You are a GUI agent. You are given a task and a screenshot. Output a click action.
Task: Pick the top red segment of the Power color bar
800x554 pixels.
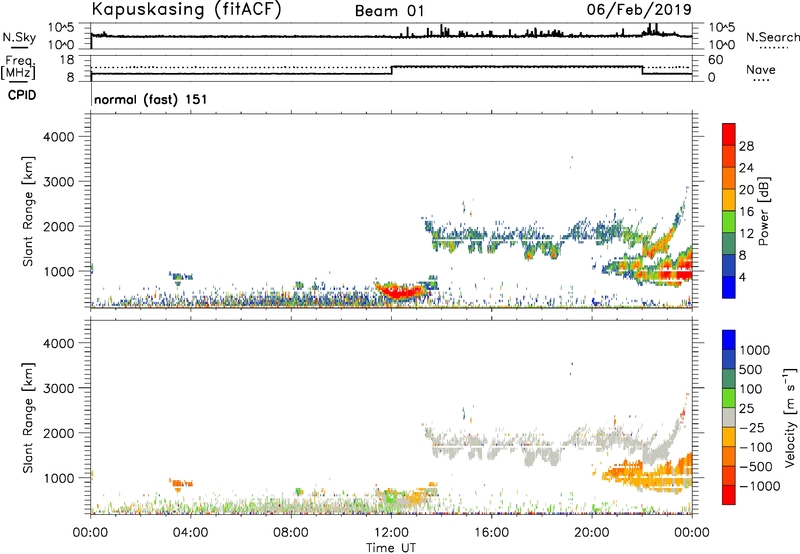point(729,134)
